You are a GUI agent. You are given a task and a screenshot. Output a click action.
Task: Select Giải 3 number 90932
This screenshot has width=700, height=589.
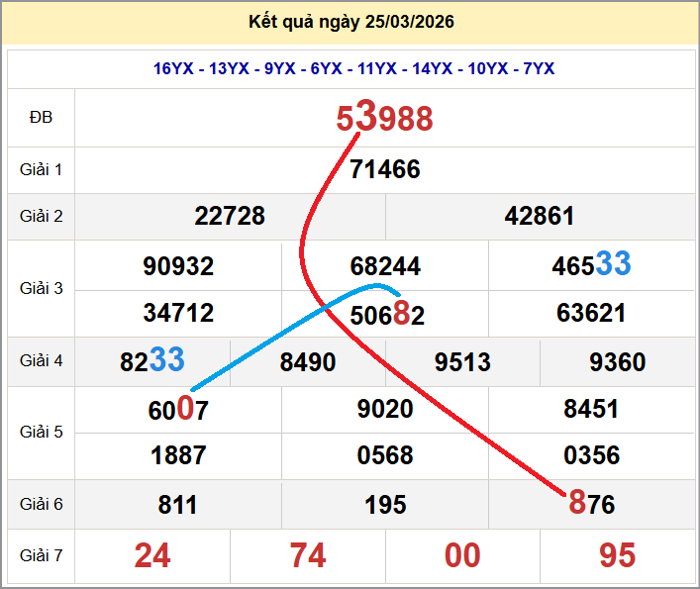click(178, 265)
